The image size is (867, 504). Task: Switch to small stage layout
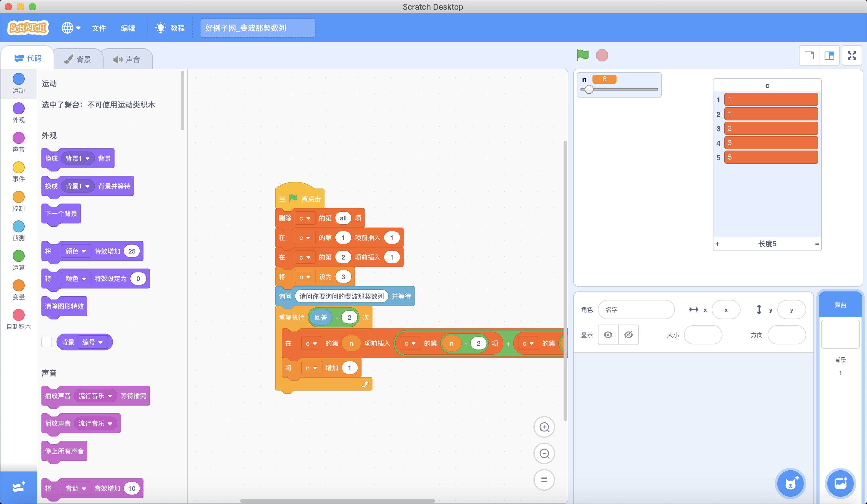[809, 55]
